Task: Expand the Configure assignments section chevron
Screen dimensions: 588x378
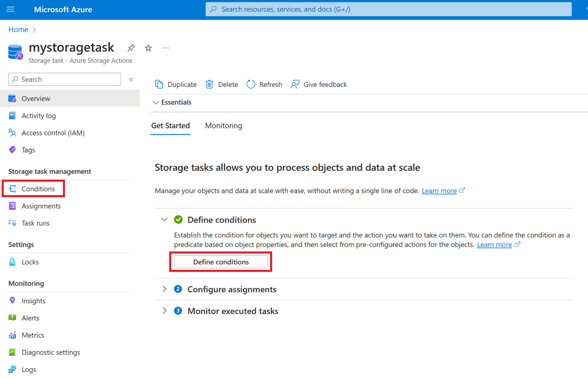Action: [164, 289]
